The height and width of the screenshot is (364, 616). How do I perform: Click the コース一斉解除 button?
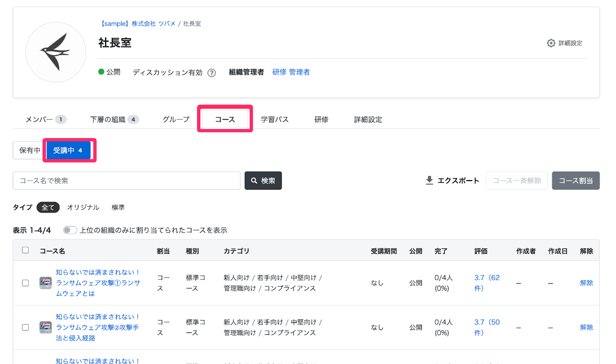coord(517,181)
